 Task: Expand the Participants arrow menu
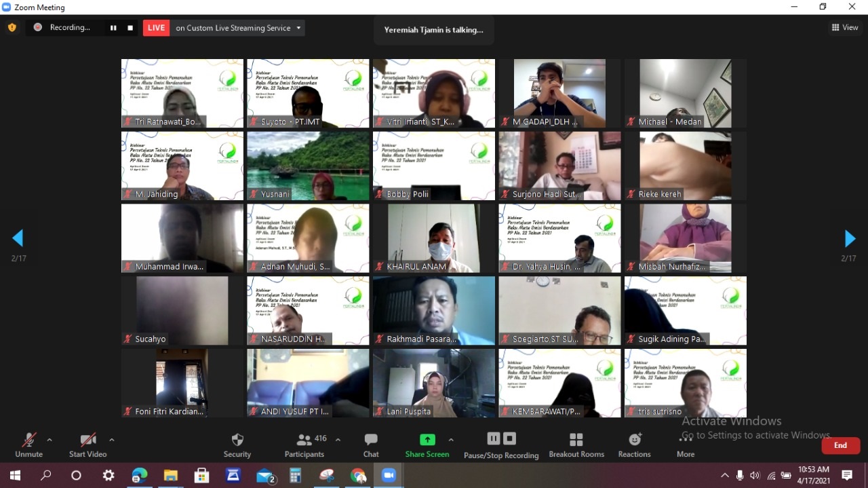click(338, 440)
